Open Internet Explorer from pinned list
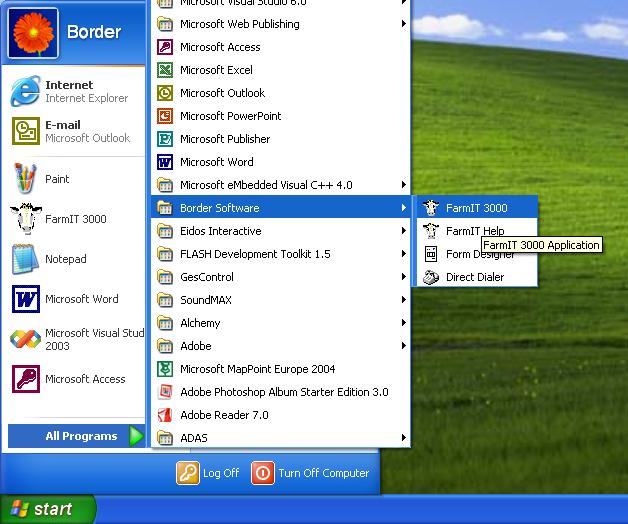 [74, 91]
